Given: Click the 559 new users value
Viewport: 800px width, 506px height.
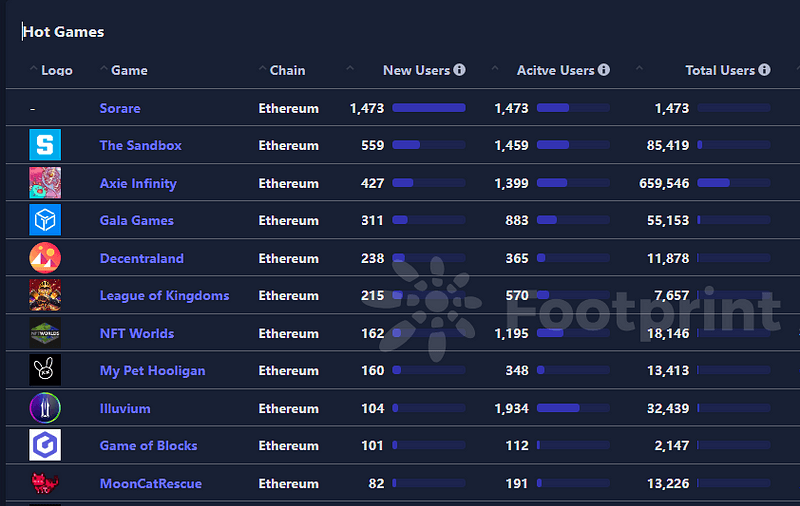Looking at the screenshot, I should 372,145.
